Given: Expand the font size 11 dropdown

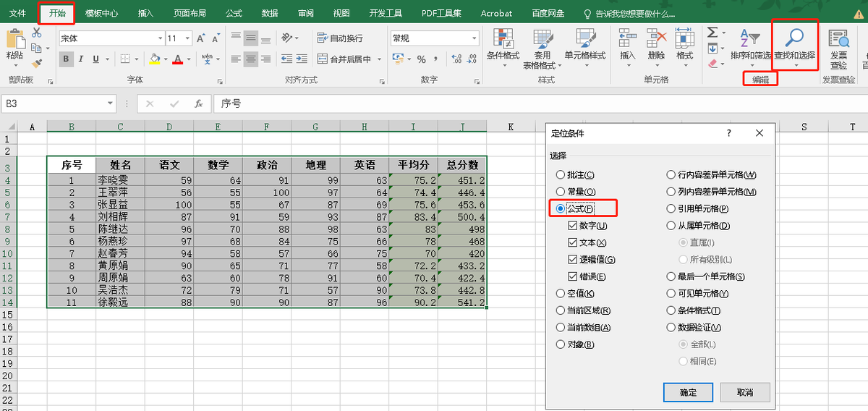Looking at the screenshot, I should click(189, 38).
